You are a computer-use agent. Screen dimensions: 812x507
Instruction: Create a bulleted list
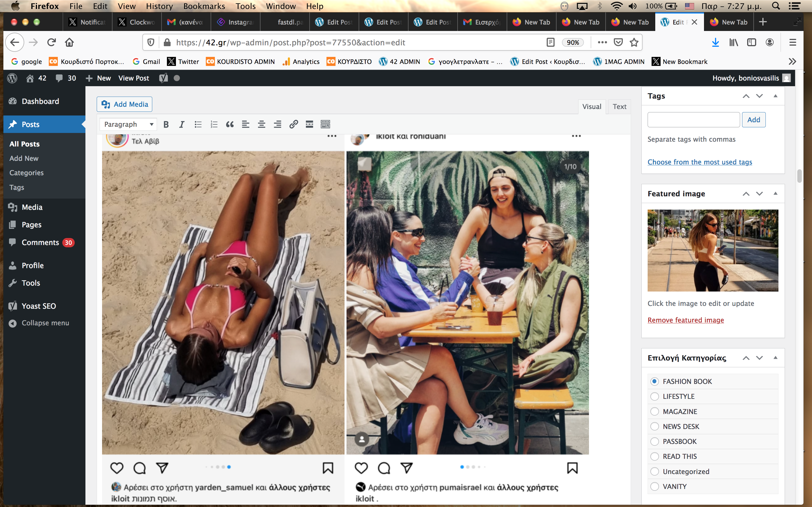tap(198, 124)
